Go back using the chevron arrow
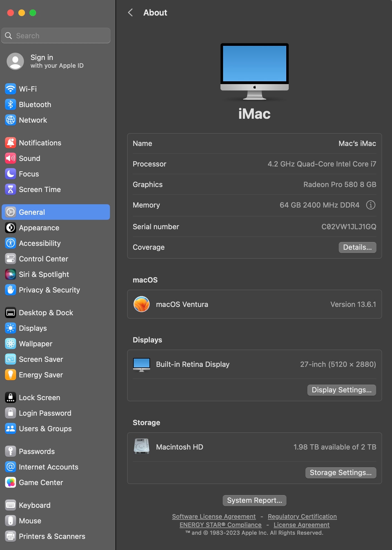 point(130,12)
